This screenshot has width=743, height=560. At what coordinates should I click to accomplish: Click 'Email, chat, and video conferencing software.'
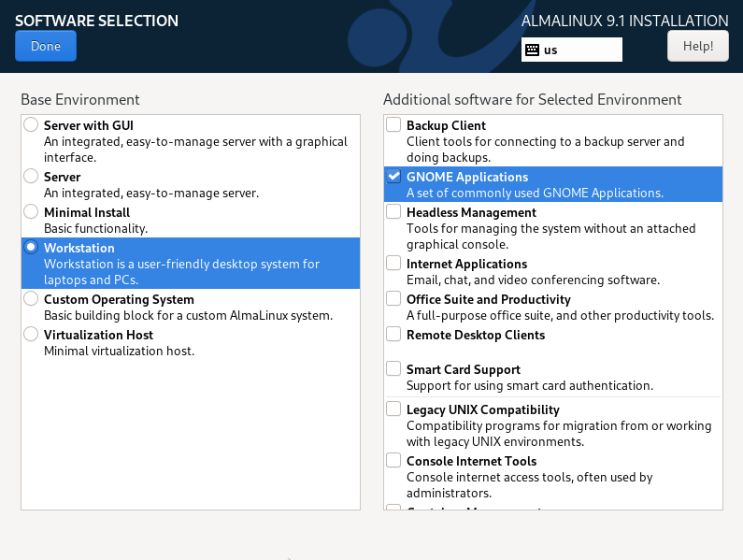[533, 280]
